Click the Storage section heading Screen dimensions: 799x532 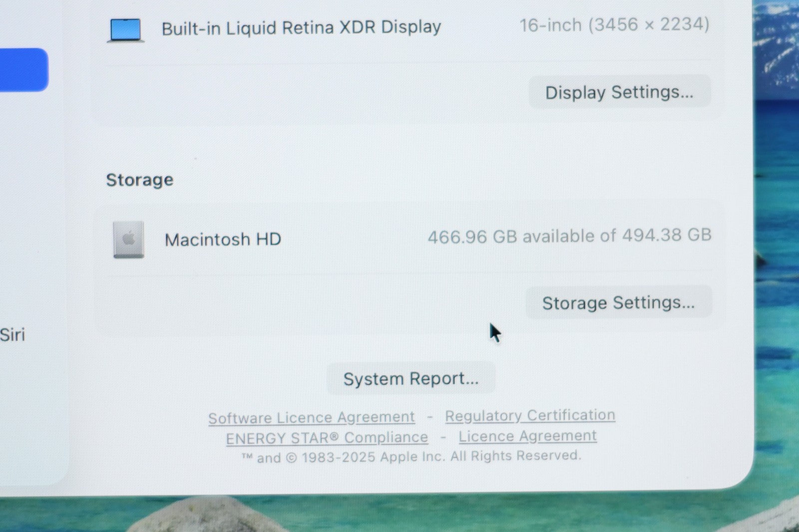tap(140, 180)
